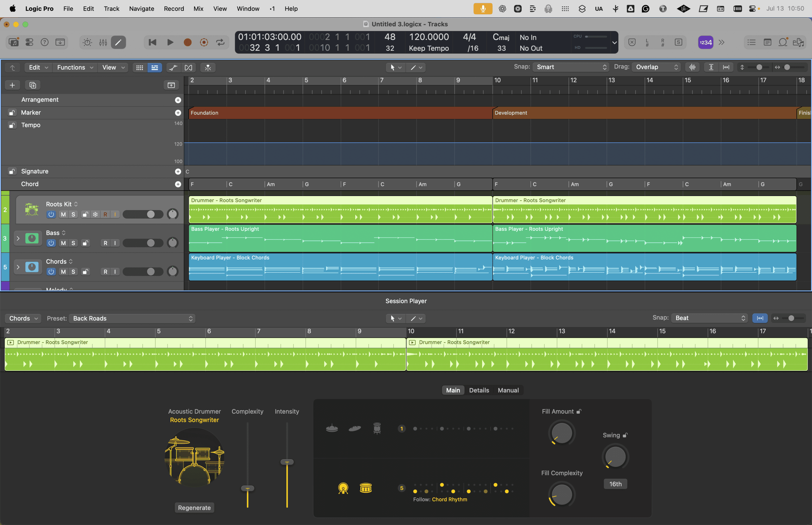812x525 pixels.
Task: Toggle lock on the Marker global track
Action: (x=12, y=113)
